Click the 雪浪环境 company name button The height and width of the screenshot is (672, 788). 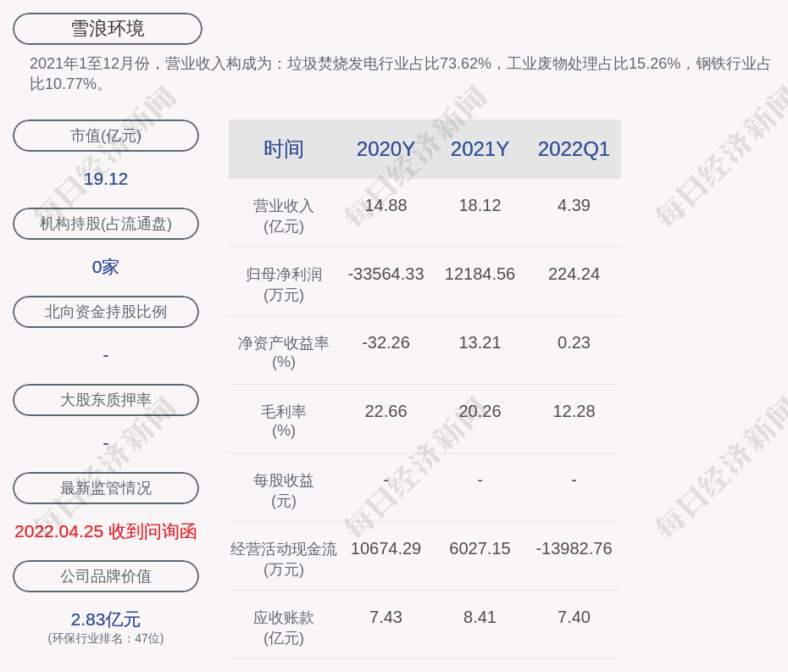point(107,29)
